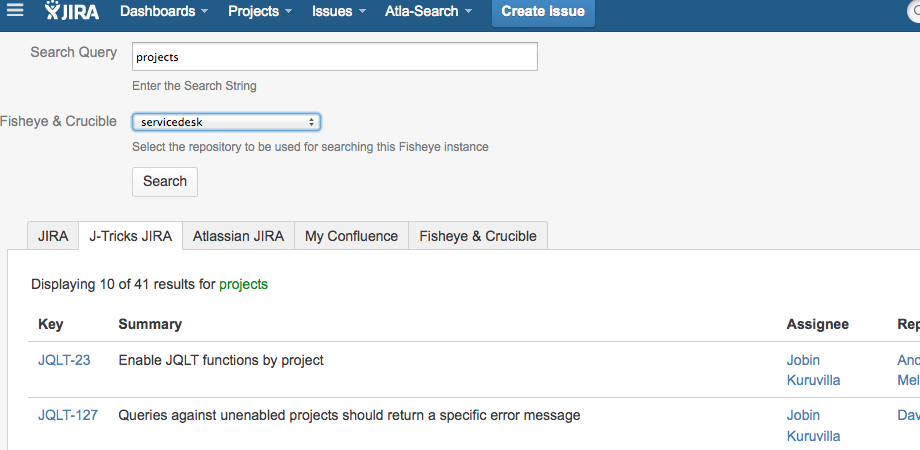Viewport: 920px width, 450px height.
Task: Focus the quick search box at the top right
Action: [x=914, y=11]
